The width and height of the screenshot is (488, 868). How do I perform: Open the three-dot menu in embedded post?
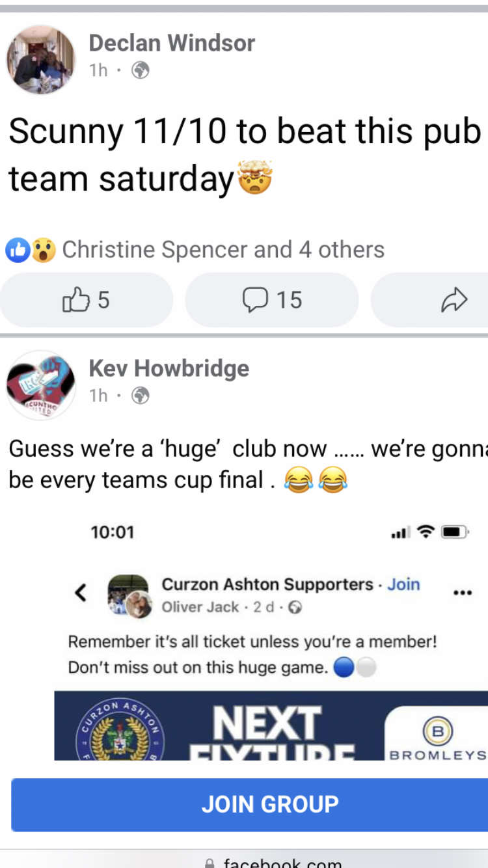(x=462, y=593)
